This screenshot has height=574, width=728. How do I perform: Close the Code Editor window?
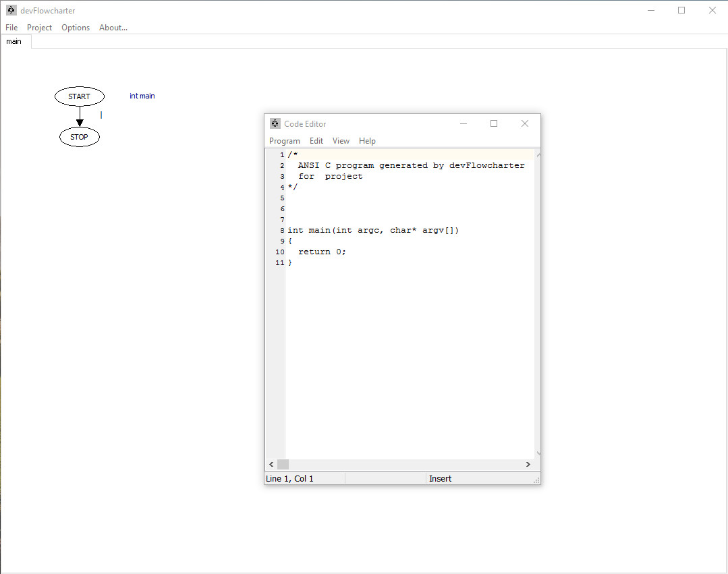pyautogui.click(x=525, y=123)
